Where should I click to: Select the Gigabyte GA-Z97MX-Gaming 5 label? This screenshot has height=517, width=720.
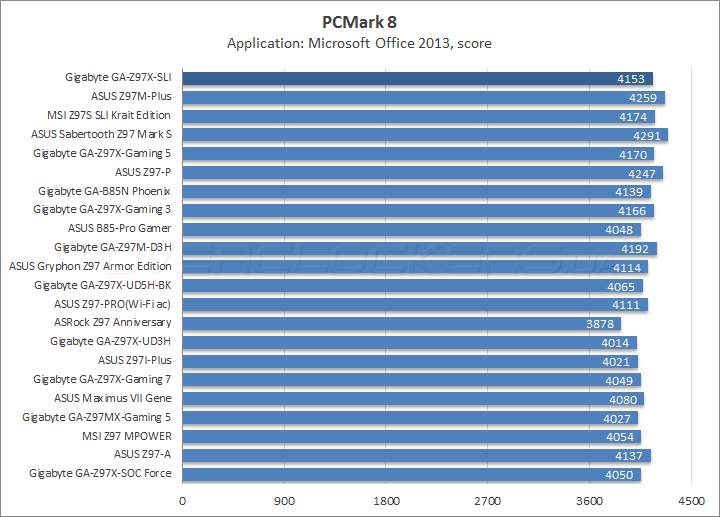pos(96,417)
